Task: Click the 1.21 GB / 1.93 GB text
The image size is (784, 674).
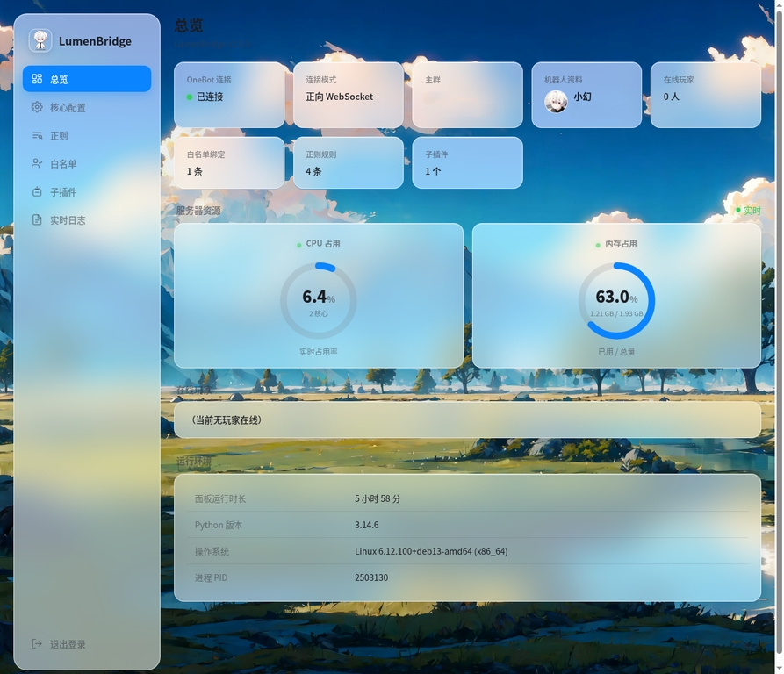Action: pos(616,314)
